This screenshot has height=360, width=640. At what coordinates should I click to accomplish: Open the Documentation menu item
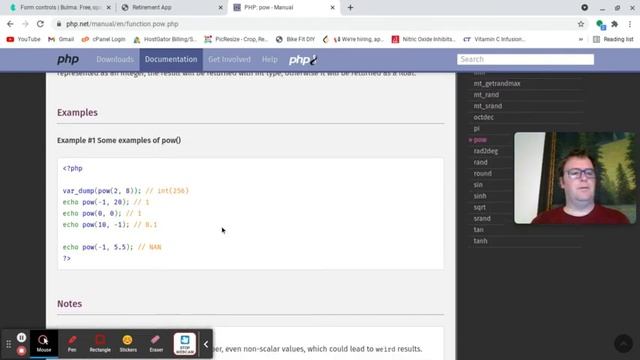[x=171, y=60]
